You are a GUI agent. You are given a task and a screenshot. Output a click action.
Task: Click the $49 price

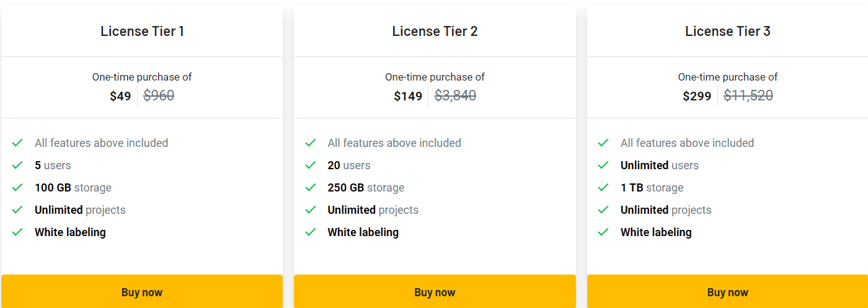coord(120,96)
